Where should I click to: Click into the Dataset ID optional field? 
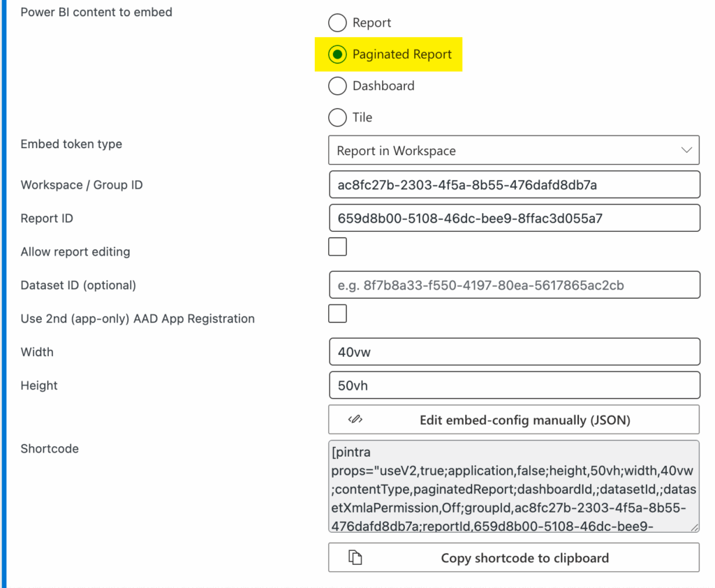point(513,285)
